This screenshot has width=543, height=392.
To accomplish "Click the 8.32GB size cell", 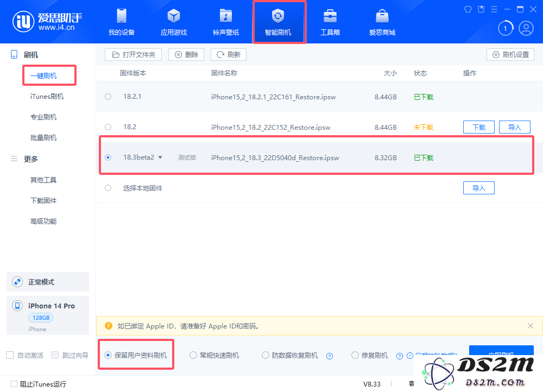I will coord(386,158).
